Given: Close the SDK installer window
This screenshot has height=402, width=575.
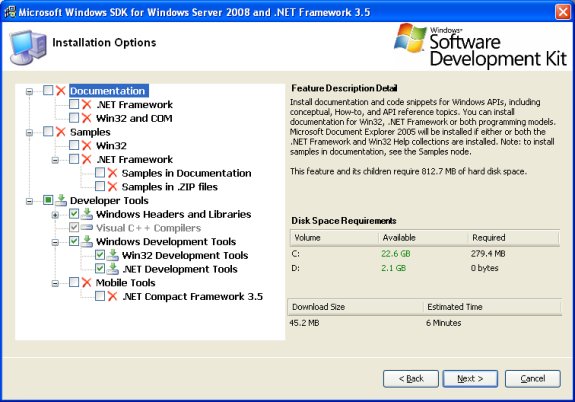Looking at the screenshot, I should tap(562, 12).
